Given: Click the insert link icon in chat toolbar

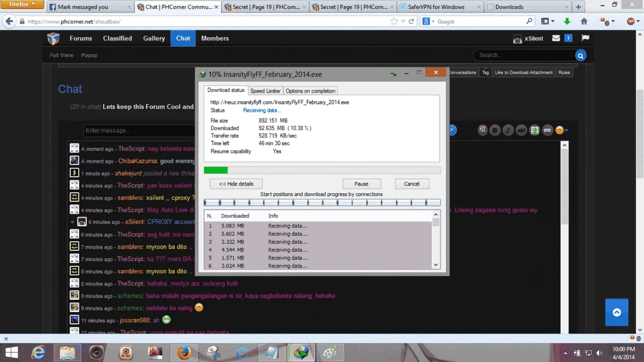Looking at the screenshot, I should click(x=547, y=130).
